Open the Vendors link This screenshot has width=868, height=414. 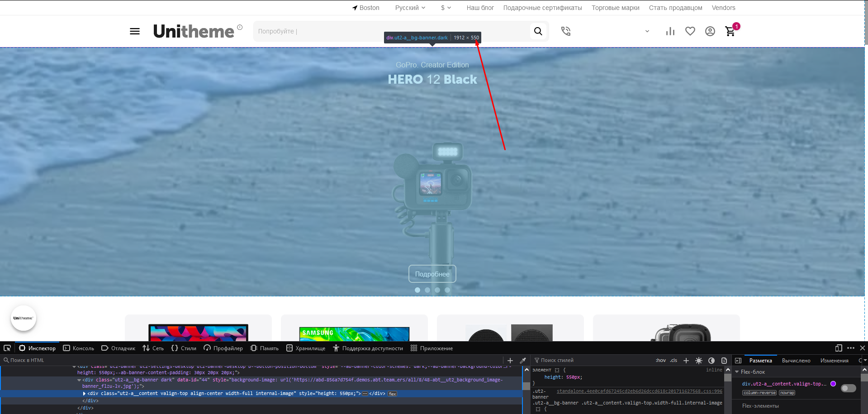(724, 8)
